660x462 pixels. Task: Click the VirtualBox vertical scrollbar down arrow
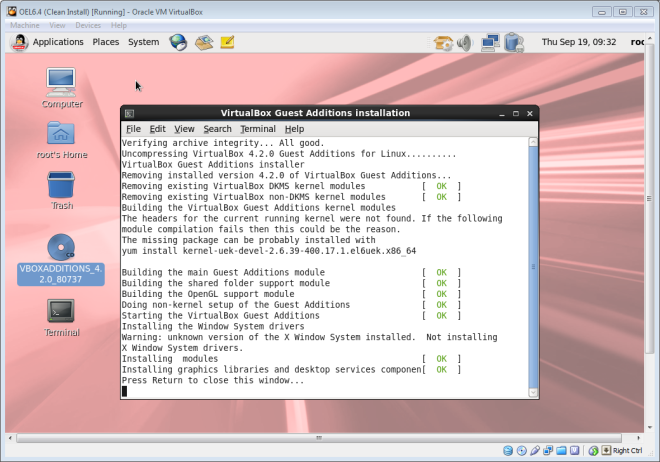[649, 427]
